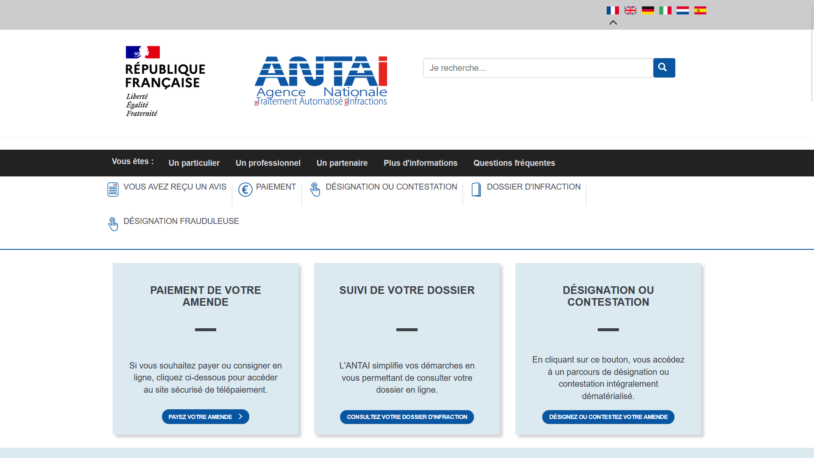Open 'Un professionnel' menu
Viewport: 814px width, 458px height.
[268, 163]
